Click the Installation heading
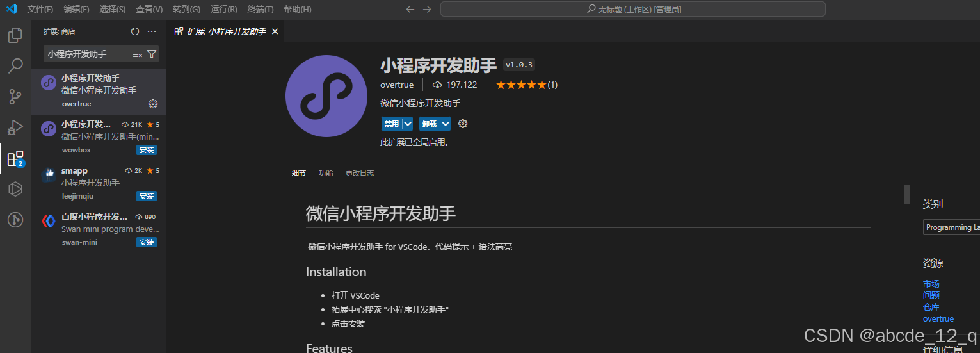 [x=336, y=272]
